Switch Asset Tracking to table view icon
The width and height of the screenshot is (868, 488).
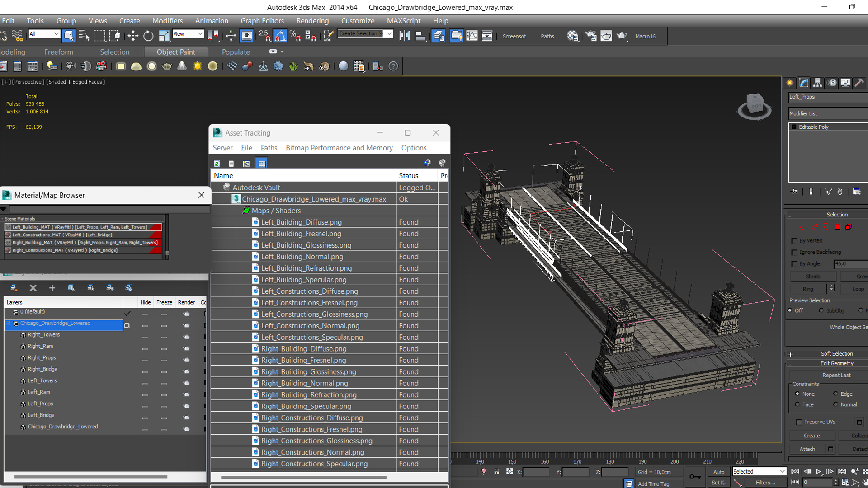[x=262, y=164]
